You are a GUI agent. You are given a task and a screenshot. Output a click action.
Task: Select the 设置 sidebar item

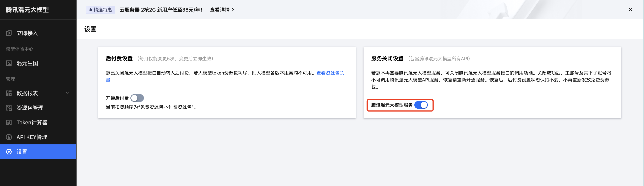pos(38,152)
